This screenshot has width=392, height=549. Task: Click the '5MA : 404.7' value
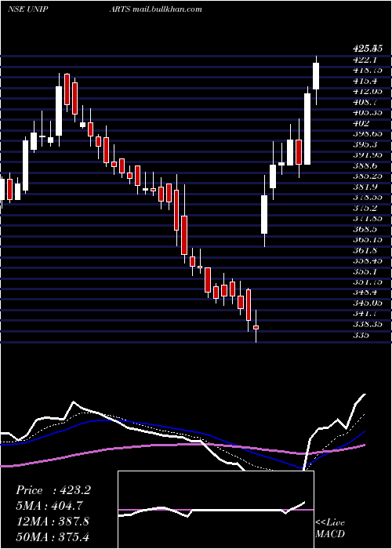coord(49,506)
